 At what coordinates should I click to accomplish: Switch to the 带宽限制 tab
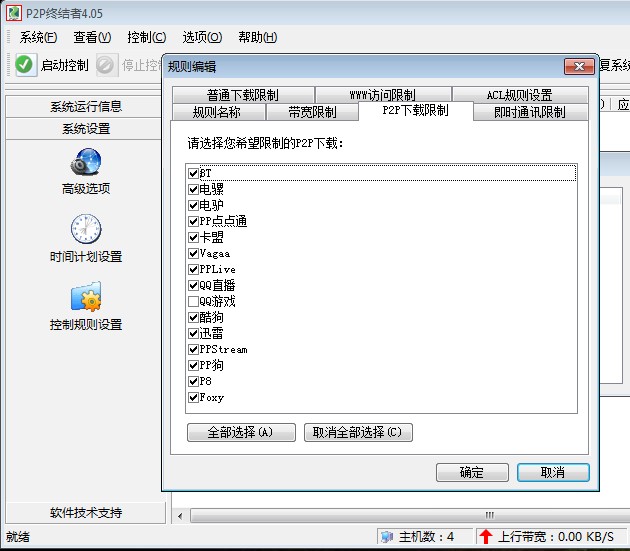tap(312, 112)
